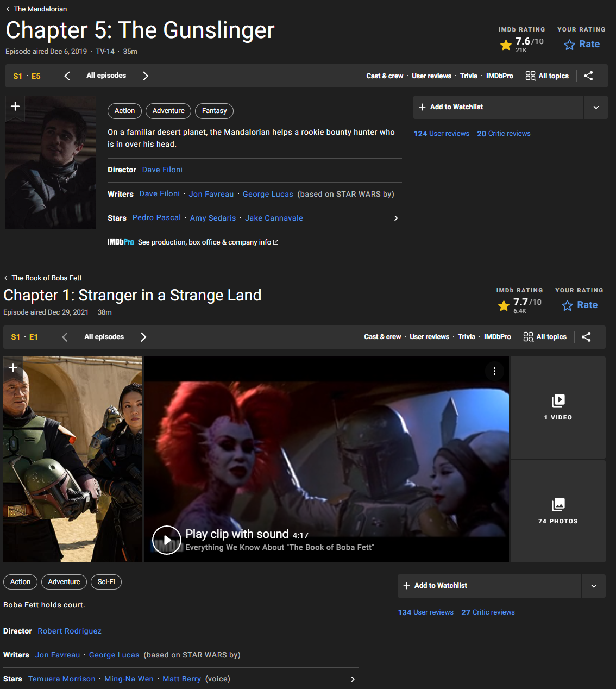This screenshot has width=616, height=689.
Task: Go to previous episode before The Gunslinger
Action: tap(67, 76)
